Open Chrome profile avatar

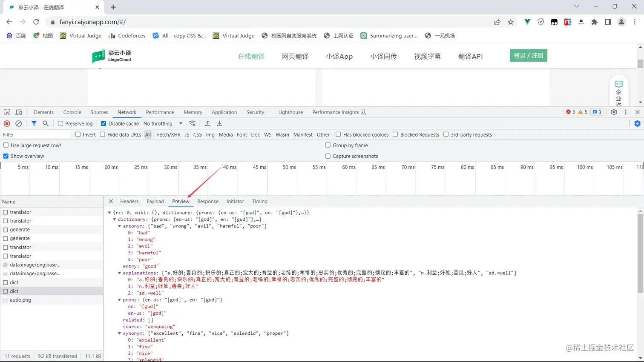pyautogui.click(x=621, y=22)
